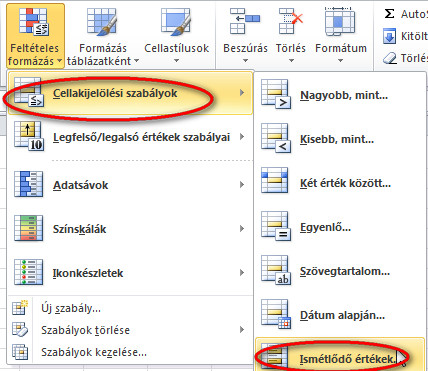Open the Feltételes formázás ribbon button
The height and width of the screenshot is (371, 428).
35,36
